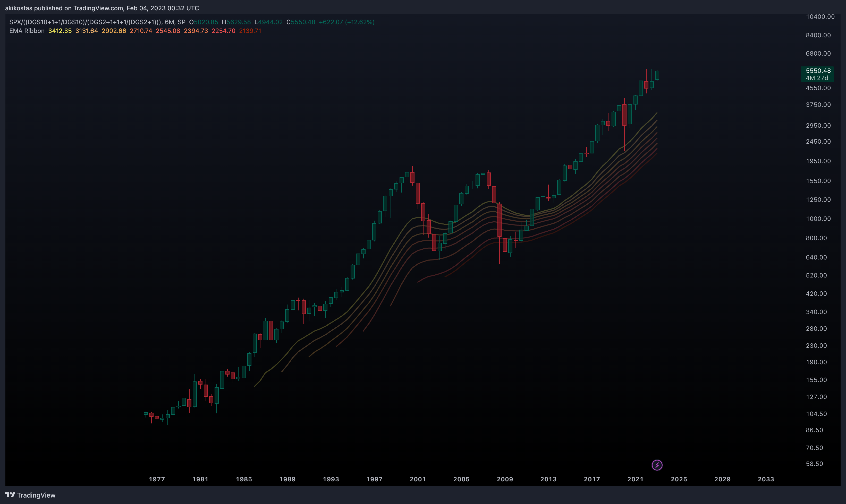
Task: Click the change value +622.07 (+12.62%)
Action: [346, 22]
